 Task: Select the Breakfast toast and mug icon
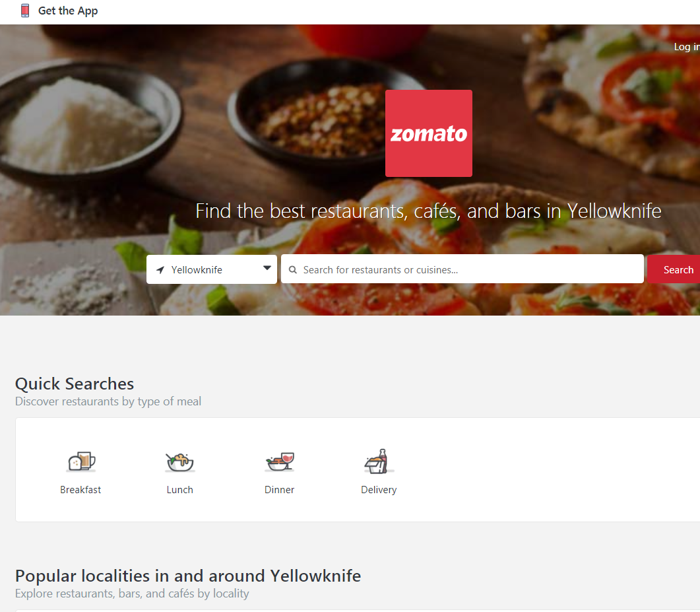80,461
